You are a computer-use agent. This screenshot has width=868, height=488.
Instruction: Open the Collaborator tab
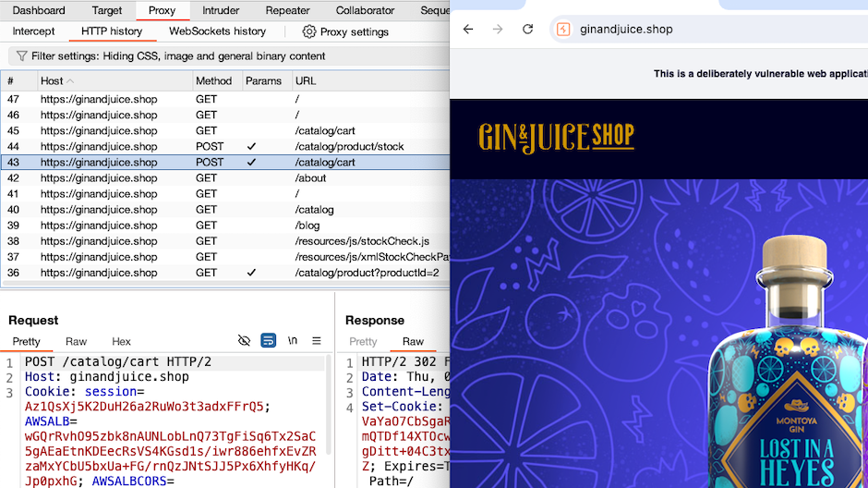coord(365,10)
